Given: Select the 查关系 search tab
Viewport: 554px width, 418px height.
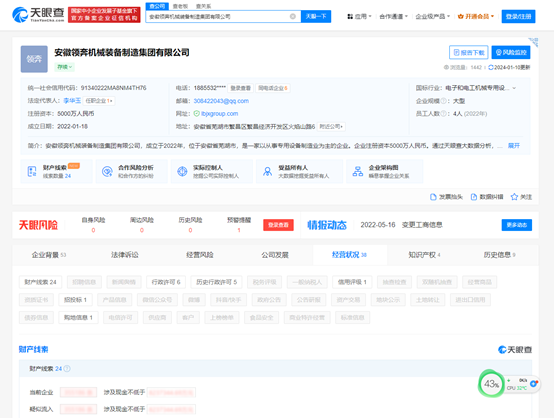Looking at the screenshot, I should [x=203, y=6].
